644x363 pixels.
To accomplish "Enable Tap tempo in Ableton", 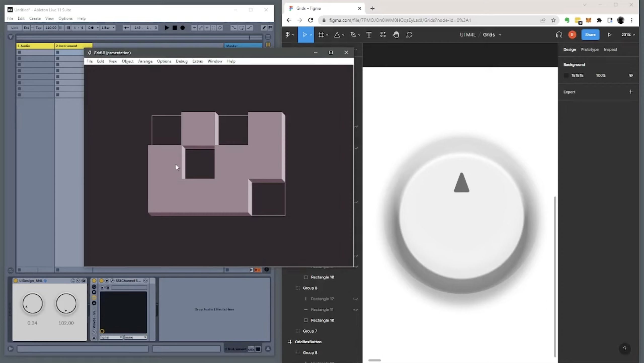I will click(x=38, y=28).
